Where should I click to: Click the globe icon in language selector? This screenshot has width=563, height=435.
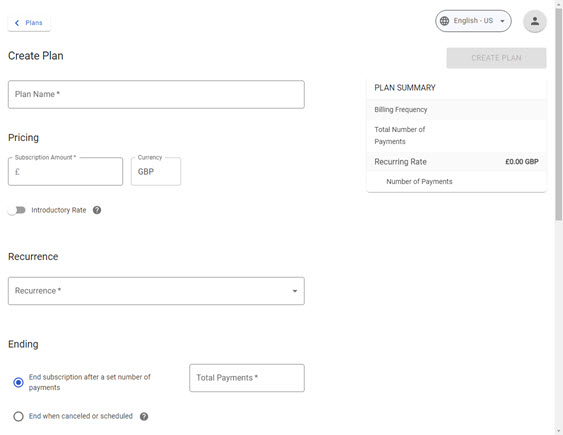[444, 21]
